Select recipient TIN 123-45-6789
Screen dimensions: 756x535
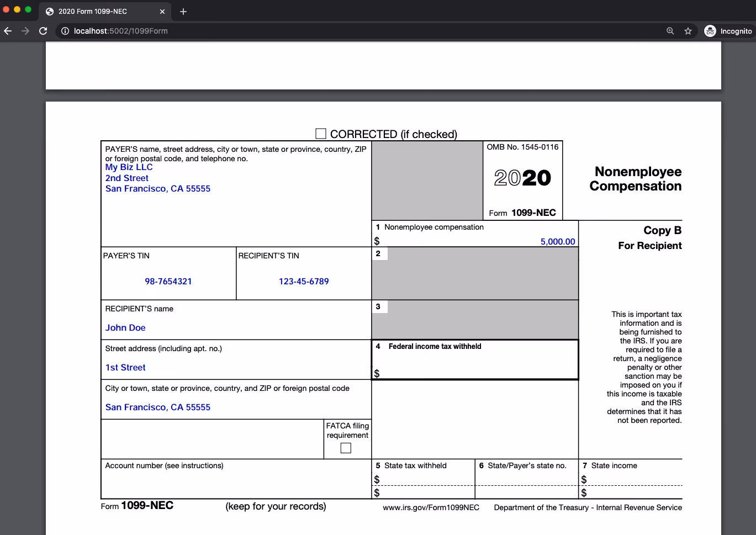pyautogui.click(x=304, y=281)
